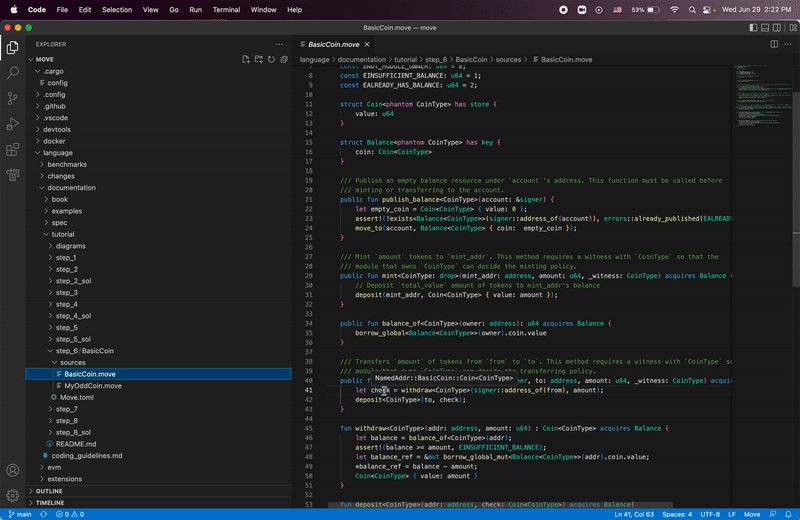Open the Extensions view

pos(13,150)
